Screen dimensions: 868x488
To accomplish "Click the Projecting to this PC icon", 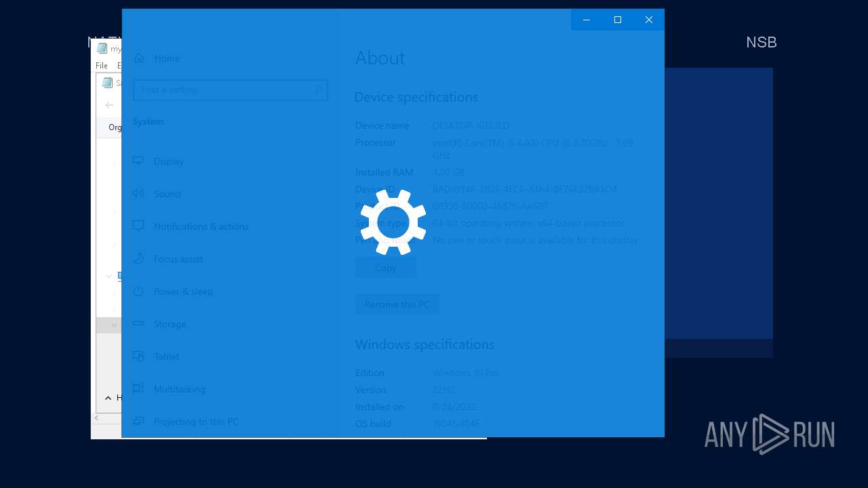I will (138, 421).
